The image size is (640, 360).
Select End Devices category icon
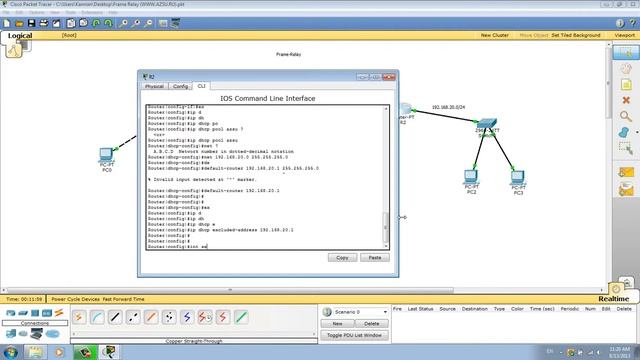pos(11,334)
